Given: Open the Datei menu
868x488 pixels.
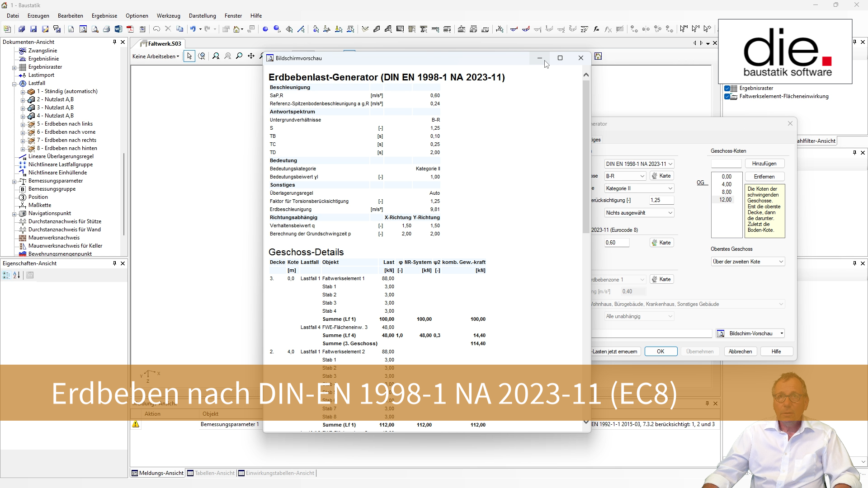Looking at the screenshot, I should [13, 16].
